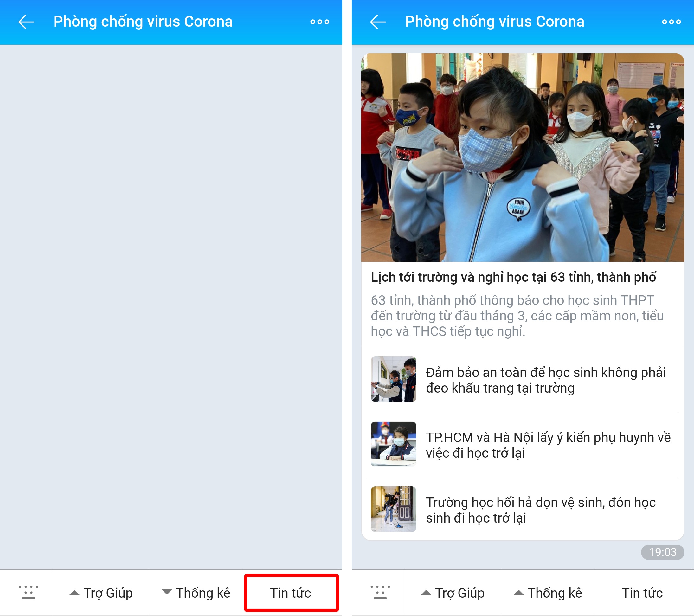
Task: Tap the back arrow in left screen
Action: point(26,22)
